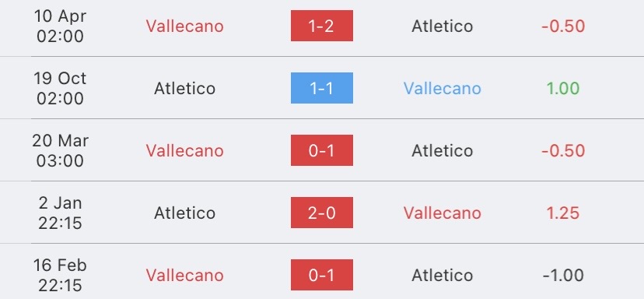Click the -1.00 handicap in last row
The image size is (644, 299).
tap(563, 275)
